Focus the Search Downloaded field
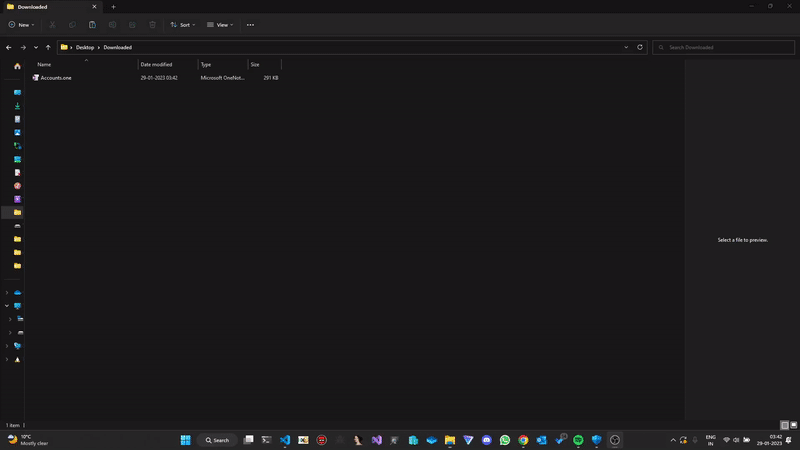 click(723, 47)
